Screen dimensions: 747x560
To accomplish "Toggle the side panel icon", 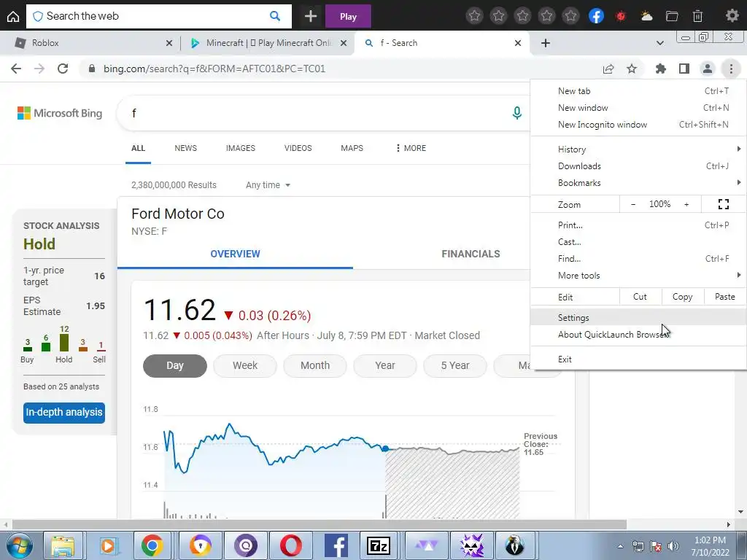I will click(684, 69).
